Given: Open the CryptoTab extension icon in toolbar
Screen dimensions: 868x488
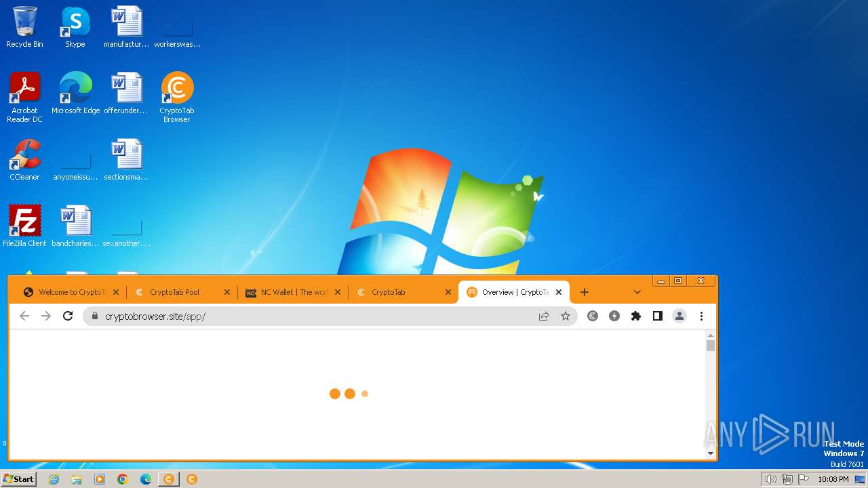Looking at the screenshot, I should 593,316.
